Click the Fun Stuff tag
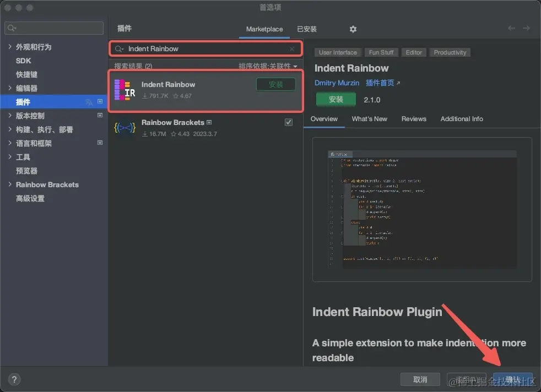The width and height of the screenshot is (541, 392). coord(381,52)
